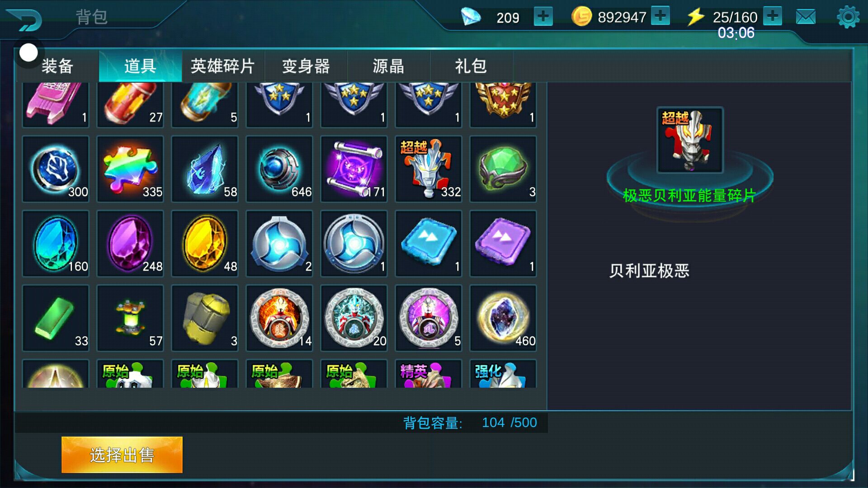Open the 礼包 tab
Viewport: 868px width, 488px height.
pyautogui.click(x=471, y=66)
